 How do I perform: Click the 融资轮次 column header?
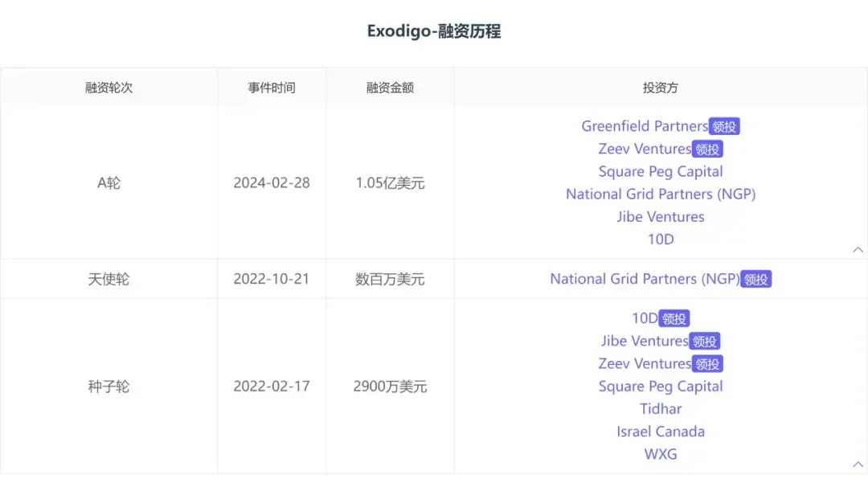point(108,88)
